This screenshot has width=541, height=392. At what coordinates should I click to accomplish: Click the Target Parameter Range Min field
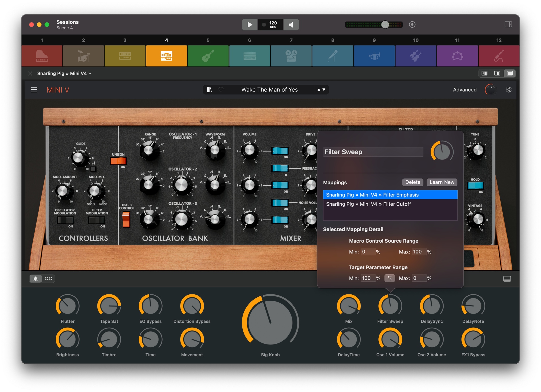tap(368, 278)
